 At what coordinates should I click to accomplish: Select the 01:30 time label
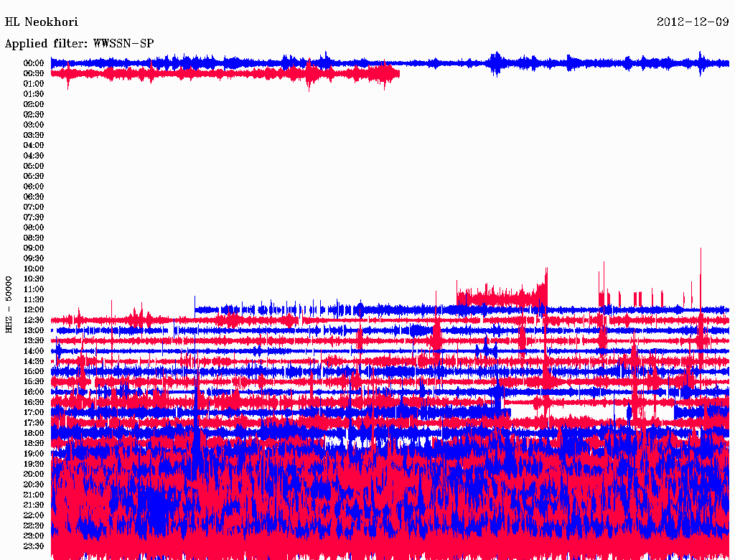pos(34,94)
